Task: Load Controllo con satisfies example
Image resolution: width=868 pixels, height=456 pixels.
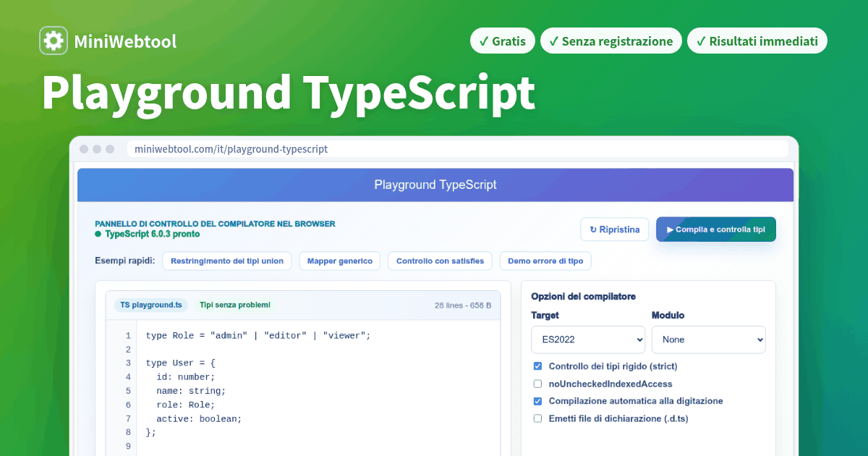Action: [x=441, y=261]
